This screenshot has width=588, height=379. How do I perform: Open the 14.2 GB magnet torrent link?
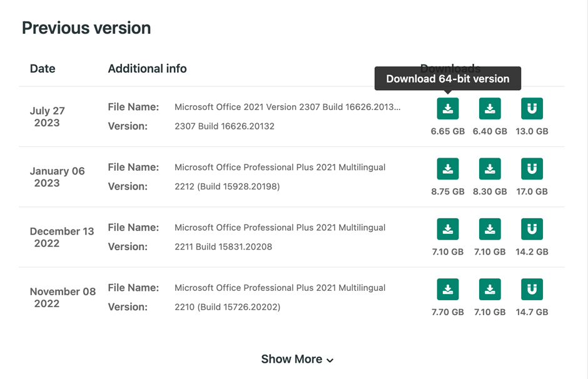[532, 229]
